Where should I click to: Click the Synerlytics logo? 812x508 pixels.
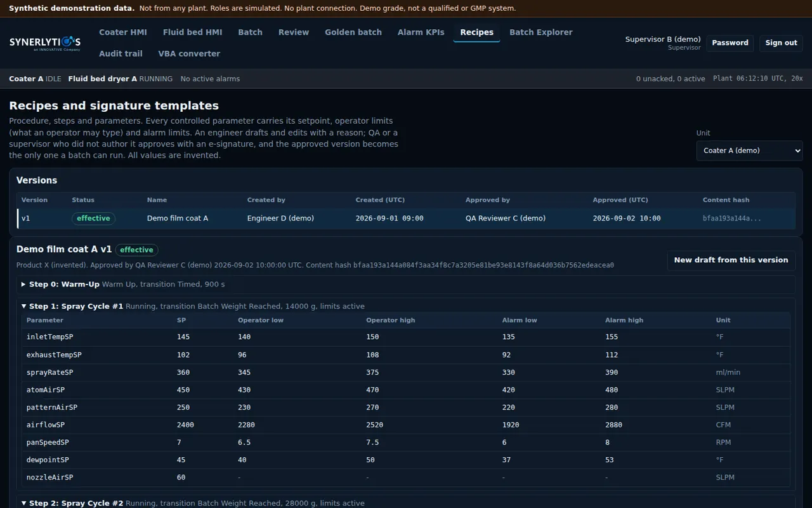click(45, 43)
